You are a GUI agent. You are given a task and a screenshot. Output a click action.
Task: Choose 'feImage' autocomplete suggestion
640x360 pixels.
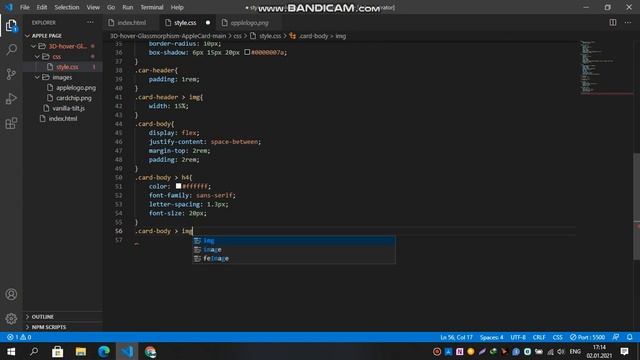pos(294,258)
